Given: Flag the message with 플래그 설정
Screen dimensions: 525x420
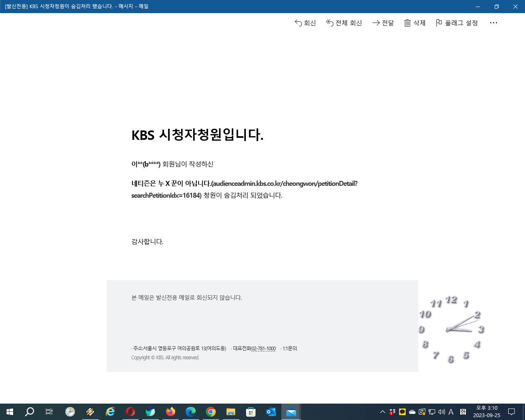Looking at the screenshot, I should point(457,23).
